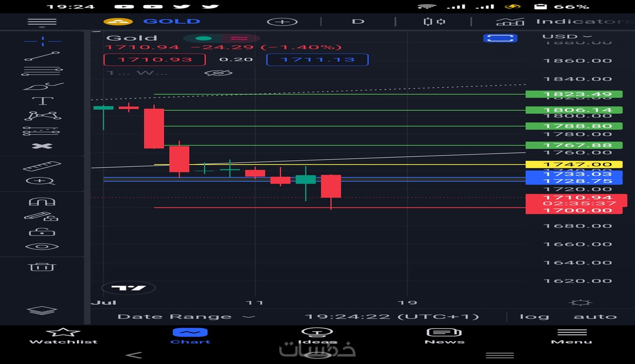Enable magnet mode for drawings
The width and height of the screenshot is (635, 364).
pos(43,201)
